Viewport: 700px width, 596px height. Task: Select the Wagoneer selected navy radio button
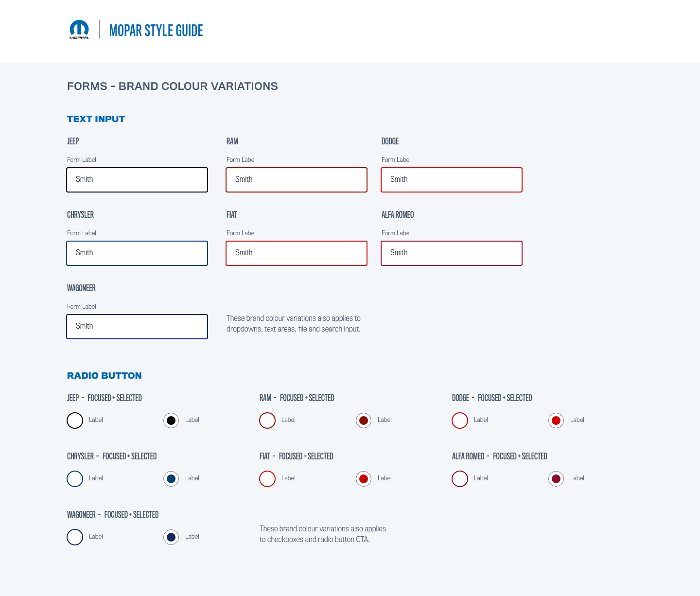point(171,537)
